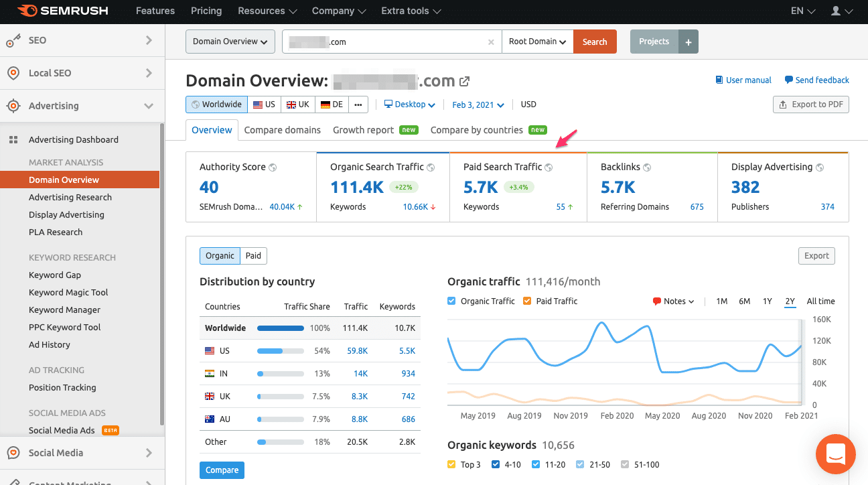Viewport: 868px width, 485px height.
Task: Switch distribution view to Organic
Action: (x=220, y=256)
